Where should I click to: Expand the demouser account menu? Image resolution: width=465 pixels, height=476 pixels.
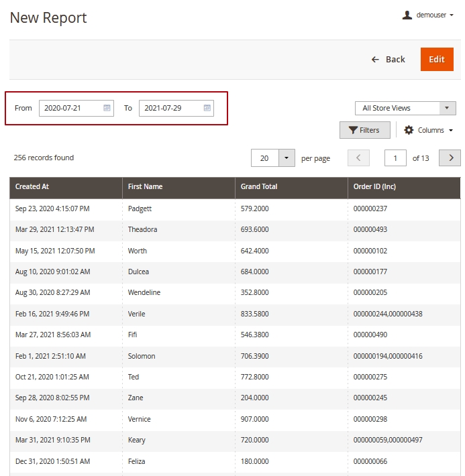(x=433, y=15)
